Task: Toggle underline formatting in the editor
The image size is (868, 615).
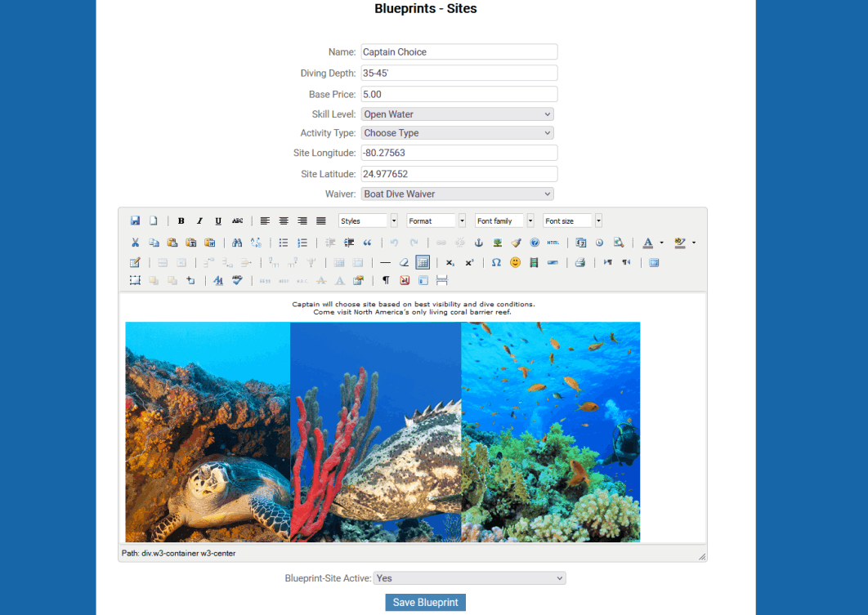Action: click(218, 221)
